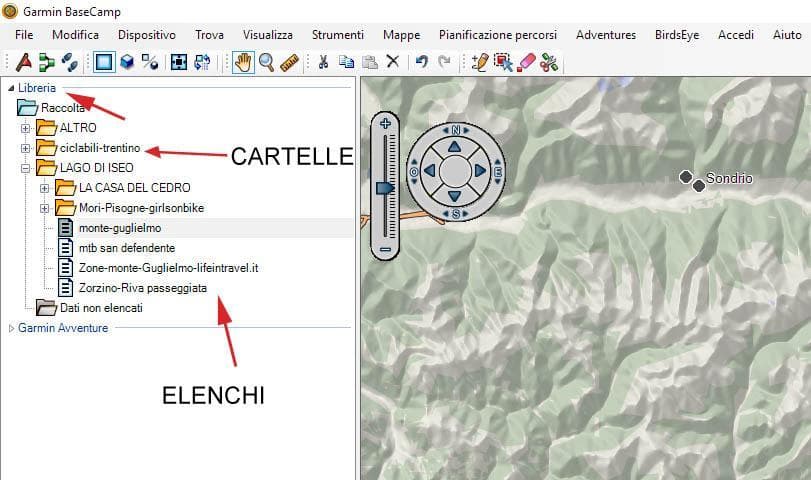Viewport: 811px width, 480px height.
Task: Pan map up with compass arrow
Action: [x=455, y=147]
